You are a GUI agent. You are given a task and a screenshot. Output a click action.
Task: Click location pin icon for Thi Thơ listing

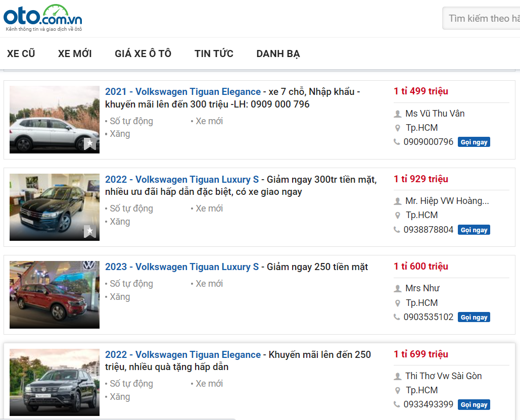click(398, 391)
